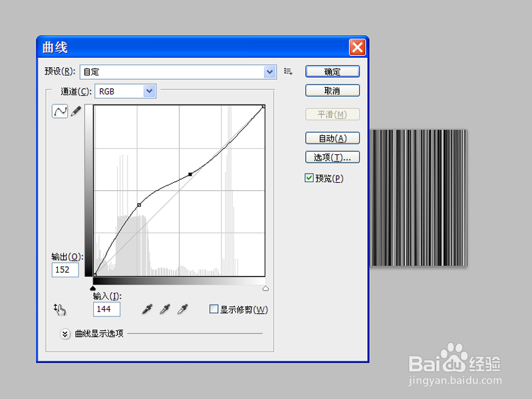The height and width of the screenshot is (399, 532).
Task: Pick the black point eyedropper
Action: 147,309
